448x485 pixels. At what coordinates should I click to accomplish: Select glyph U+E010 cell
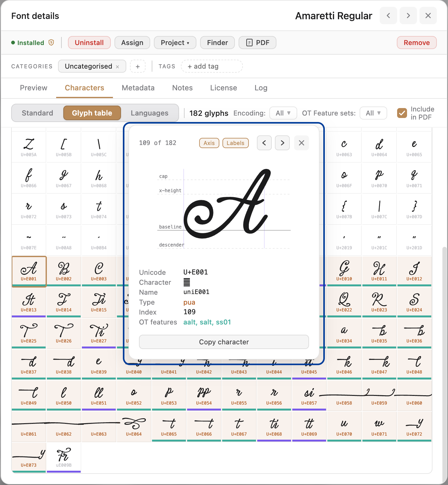pos(344,271)
